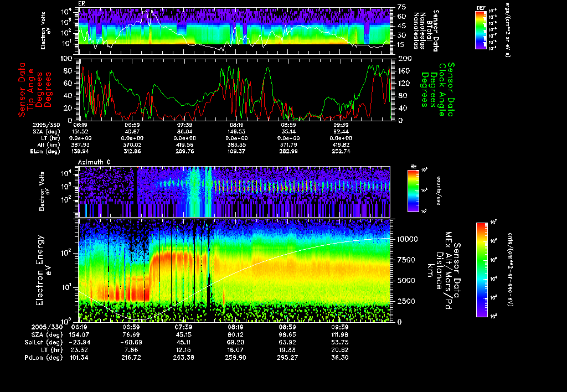Click the ELon value 109.37
Screen dimensions: 567x392
[x=236, y=151]
